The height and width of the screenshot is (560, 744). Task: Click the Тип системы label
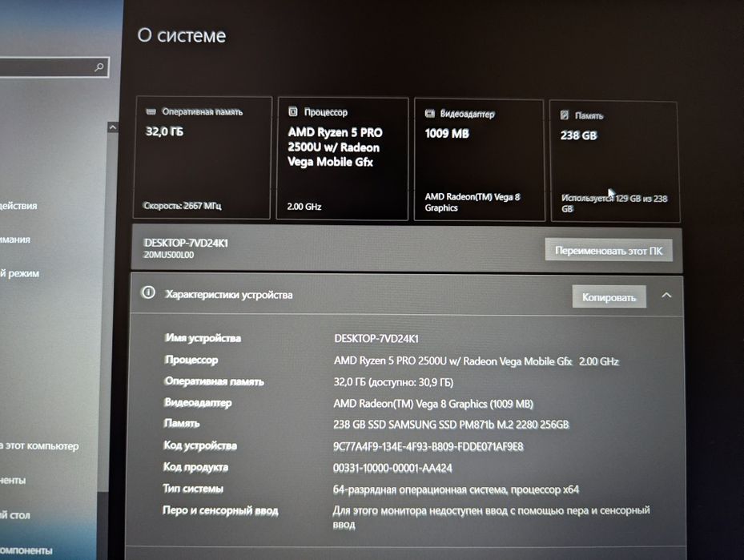pyautogui.click(x=193, y=489)
